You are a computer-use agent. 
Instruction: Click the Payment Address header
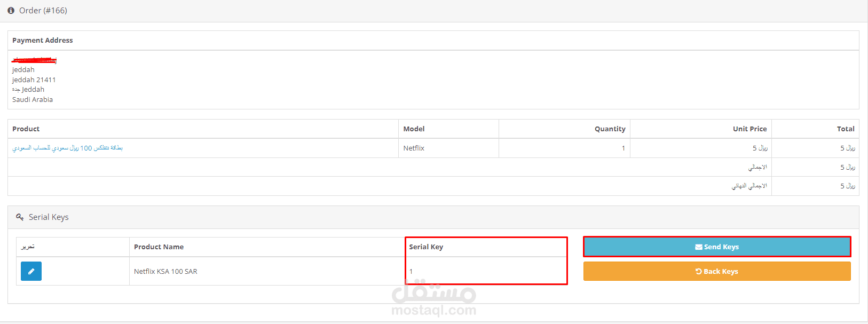(x=43, y=40)
